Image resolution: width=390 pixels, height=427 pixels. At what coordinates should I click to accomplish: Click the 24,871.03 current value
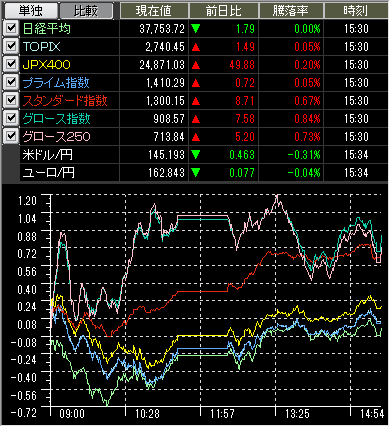click(x=162, y=65)
